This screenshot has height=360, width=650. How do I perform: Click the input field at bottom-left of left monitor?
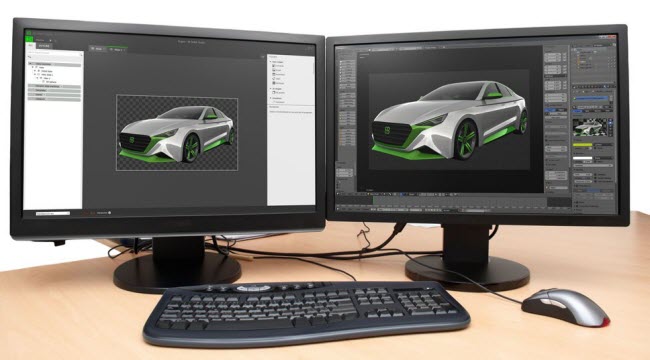point(53,213)
